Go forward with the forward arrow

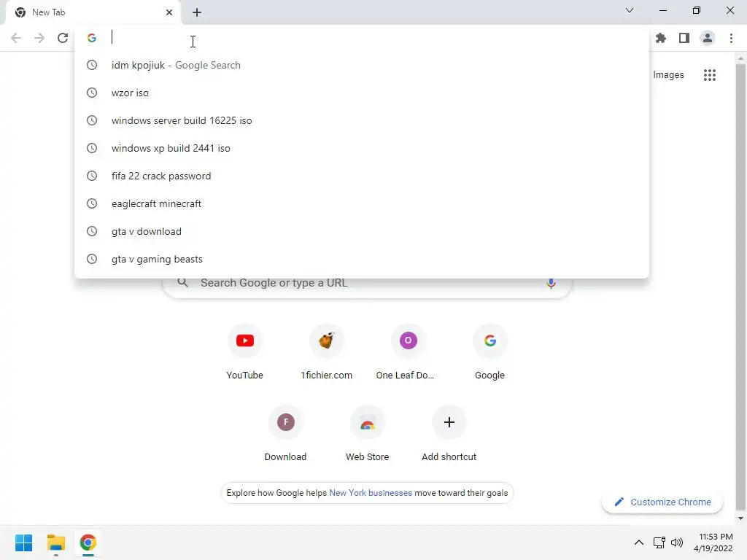point(39,38)
